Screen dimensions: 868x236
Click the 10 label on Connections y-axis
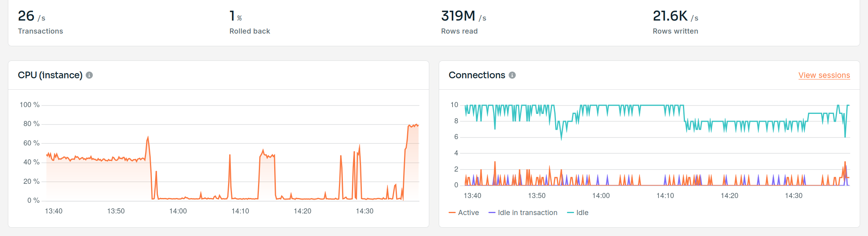[x=455, y=105]
